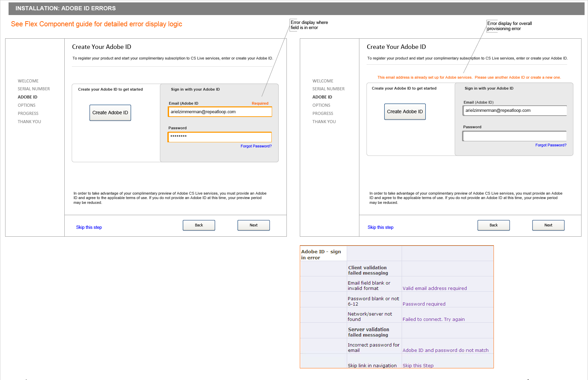Click 'Sign in with your Adobe ID' in left mockup

[x=195, y=89]
